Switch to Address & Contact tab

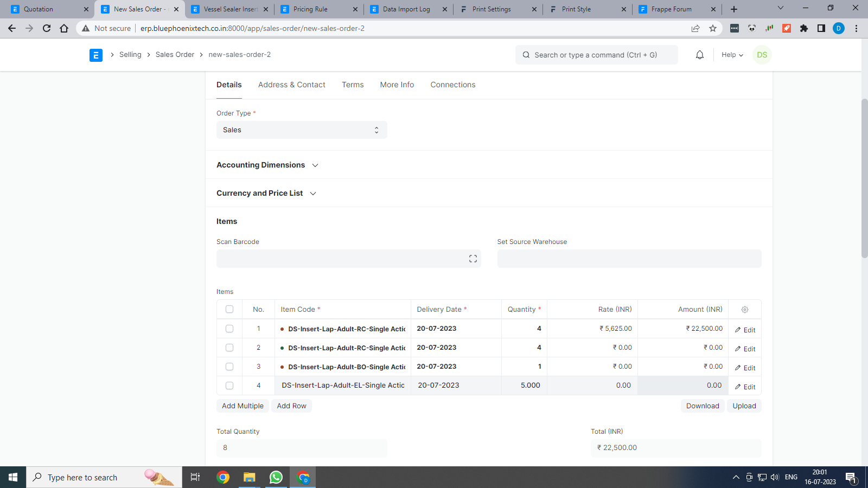pyautogui.click(x=292, y=85)
